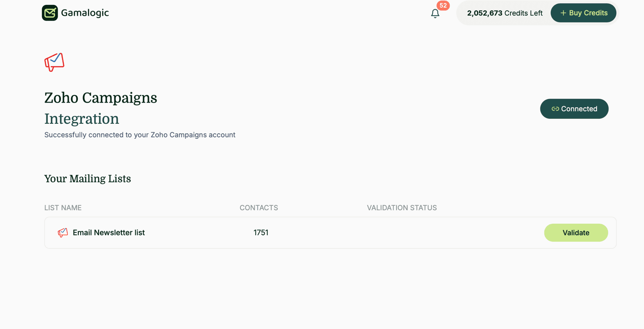Screen dimensions: 644x329
Task: Toggle the Zoho Campaigns connection state
Action: pyautogui.click(x=574, y=108)
